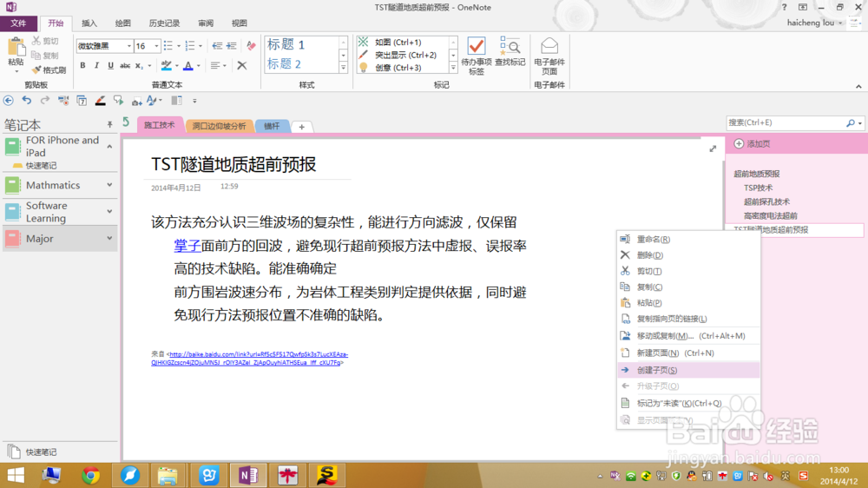Image resolution: width=868 pixels, height=488 pixels.
Task: Open the 超前探孔技术 page
Action: pos(766,201)
